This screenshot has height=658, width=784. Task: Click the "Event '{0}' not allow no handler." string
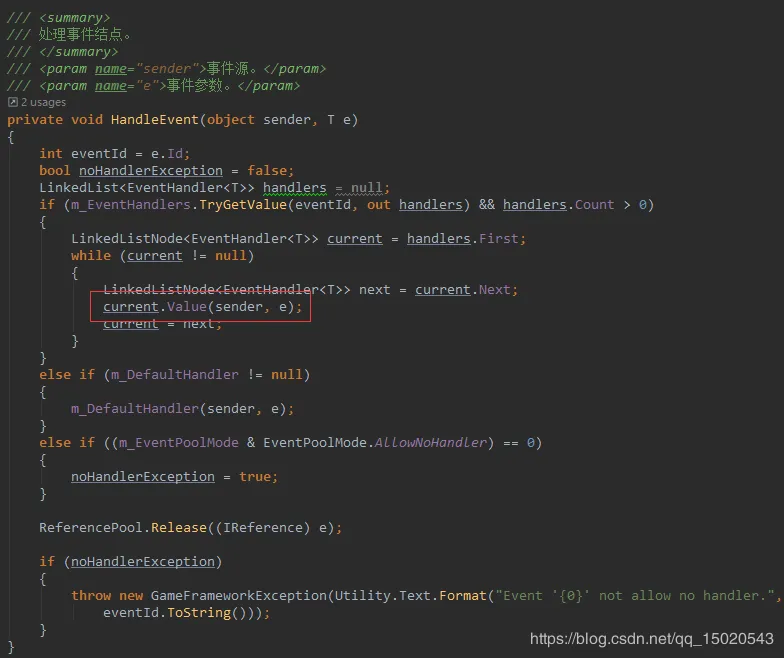pyautogui.click(x=634, y=596)
